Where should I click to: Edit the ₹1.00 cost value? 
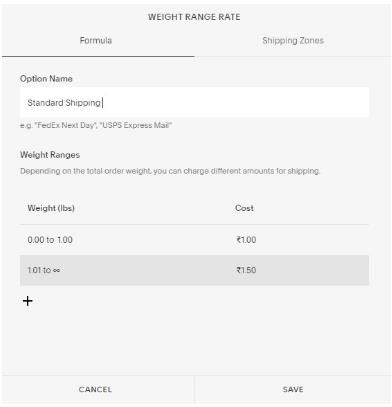(x=246, y=240)
